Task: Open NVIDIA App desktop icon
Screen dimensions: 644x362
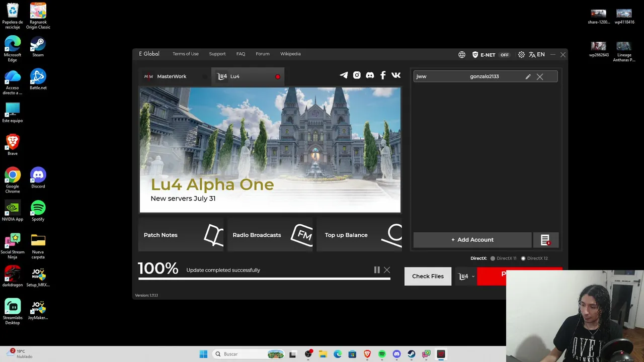Action: click(13, 211)
